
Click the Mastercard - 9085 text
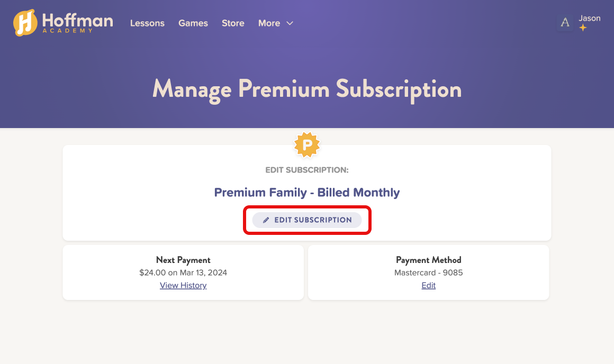[429, 273]
